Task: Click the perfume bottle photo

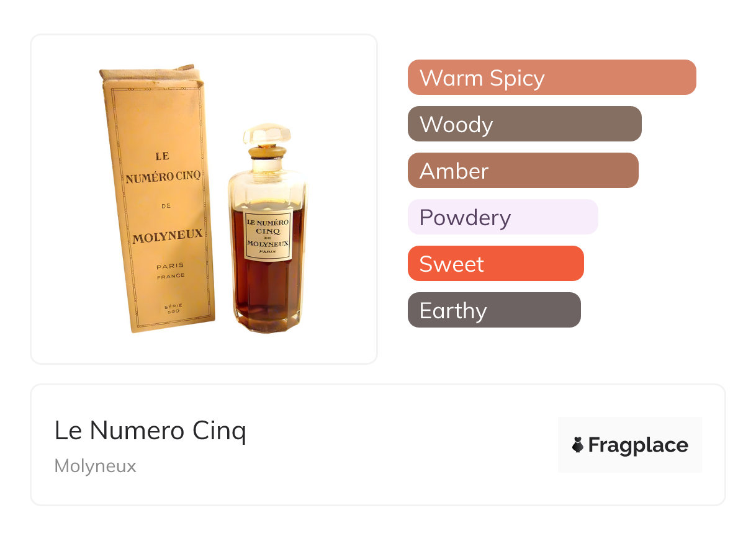Action: coord(268,228)
